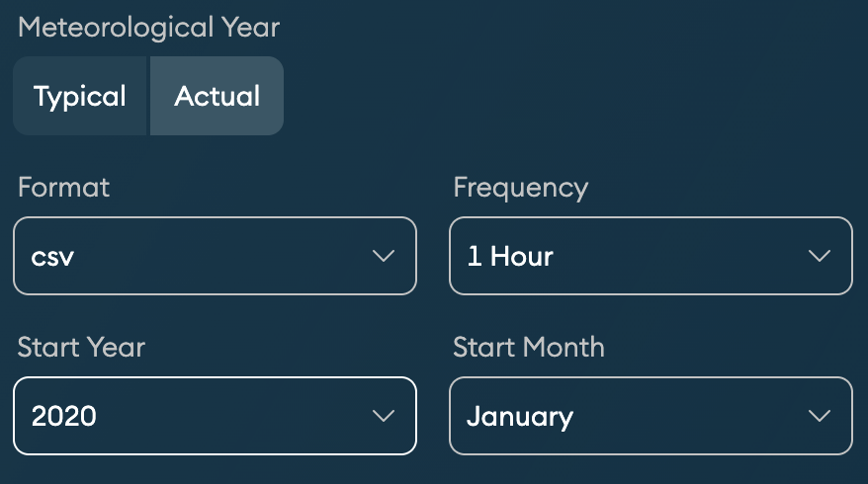
Task: Click the Frequency field label
Action: click(520, 187)
